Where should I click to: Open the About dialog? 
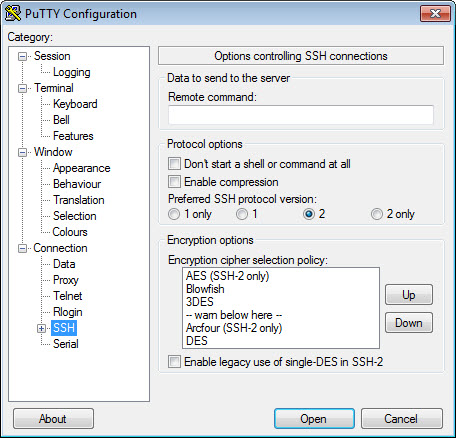[53, 419]
